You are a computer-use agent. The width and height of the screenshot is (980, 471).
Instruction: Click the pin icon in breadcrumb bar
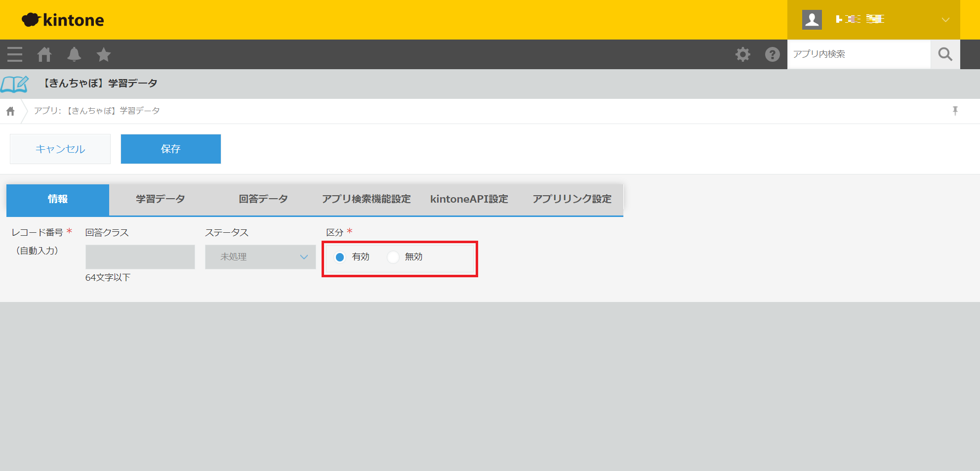click(955, 111)
